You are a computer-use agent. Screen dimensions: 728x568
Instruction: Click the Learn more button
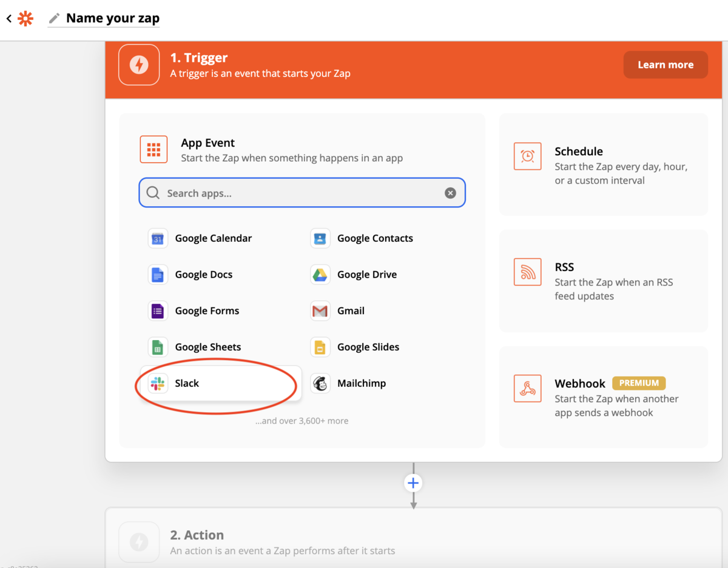[x=666, y=65]
